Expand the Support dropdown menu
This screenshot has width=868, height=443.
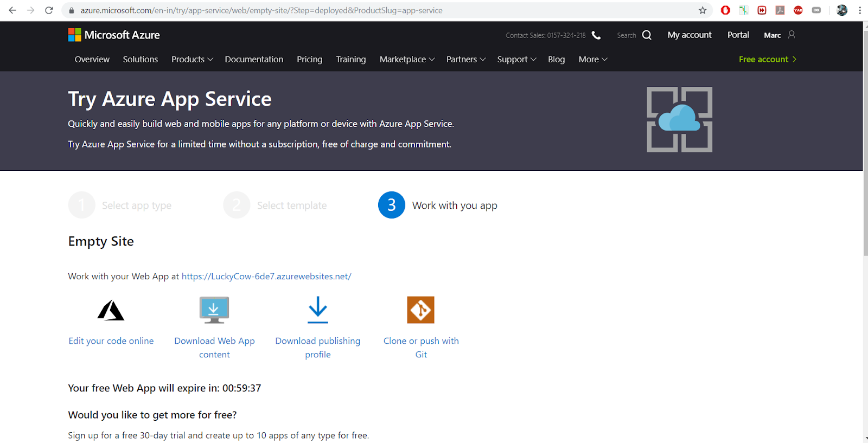[x=516, y=59]
